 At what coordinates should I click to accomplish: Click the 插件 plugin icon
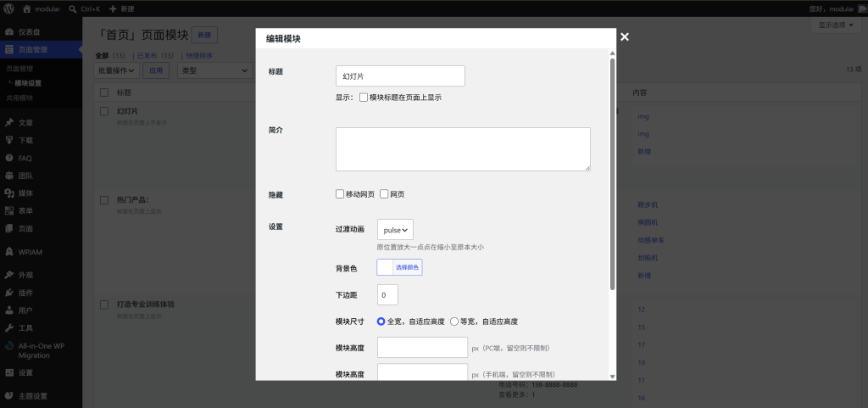(x=8, y=293)
